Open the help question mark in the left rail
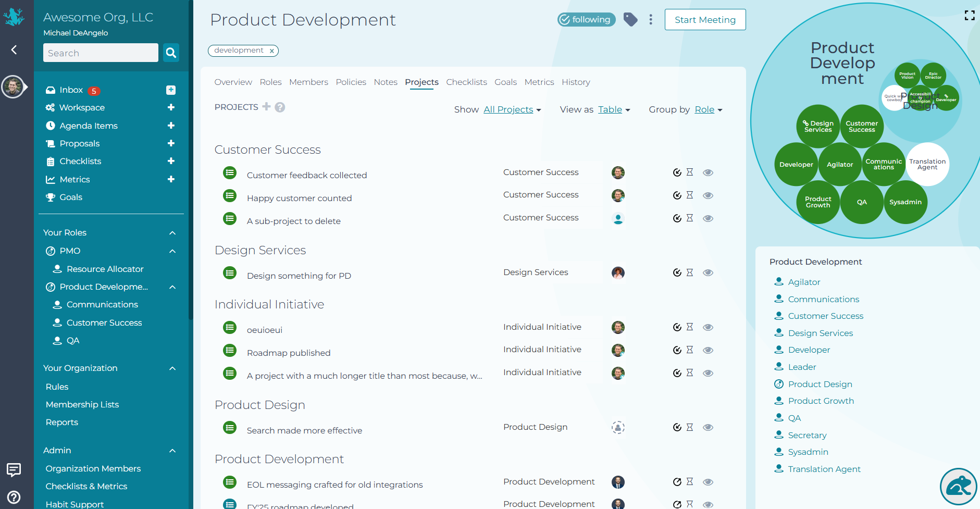 point(14,497)
